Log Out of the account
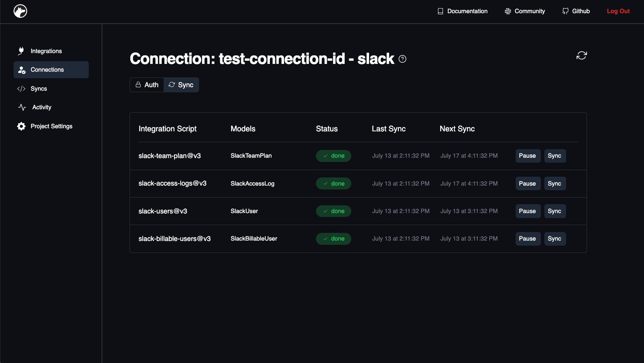The width and height of the screenshot is (644, 363). click(x=618, y=11)
